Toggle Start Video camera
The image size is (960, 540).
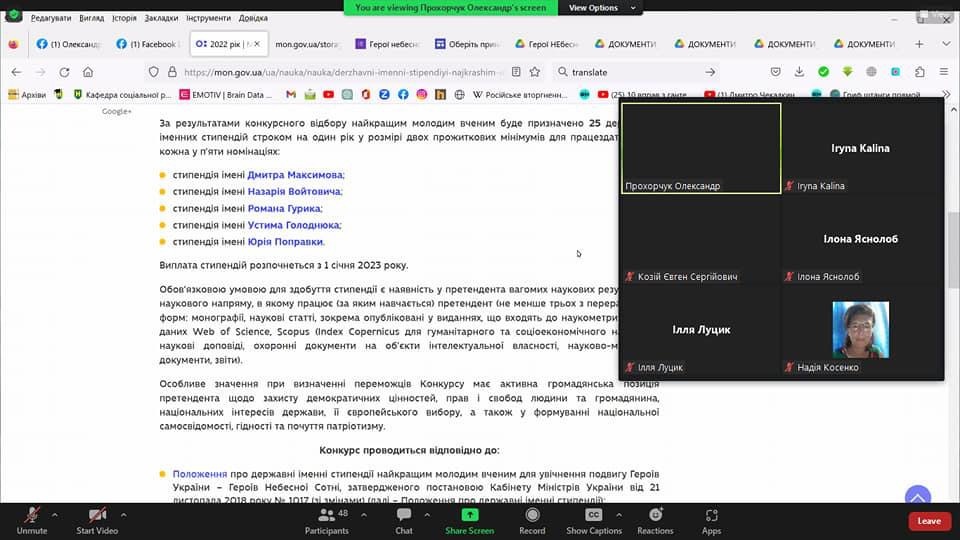97,515
